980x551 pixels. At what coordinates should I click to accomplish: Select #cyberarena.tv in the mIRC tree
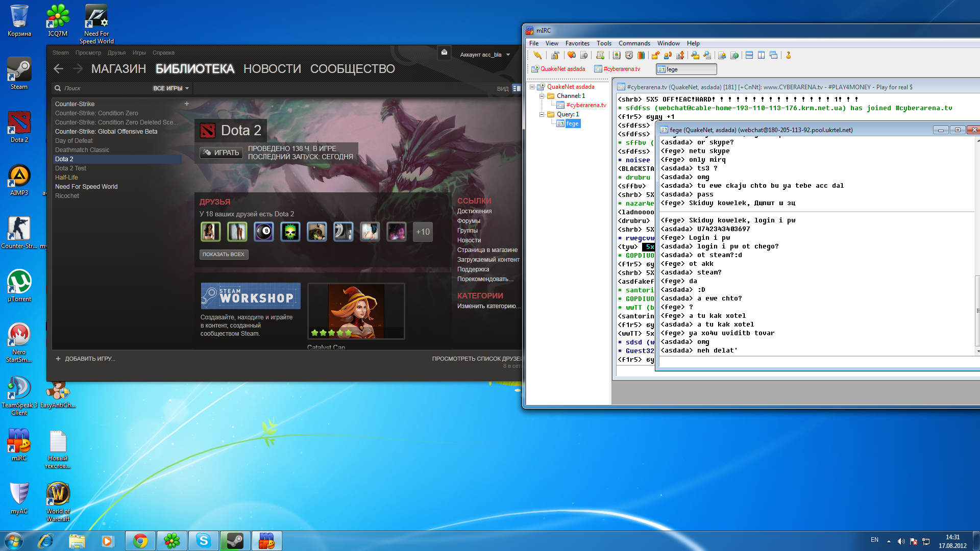click(x=581, y=105)
